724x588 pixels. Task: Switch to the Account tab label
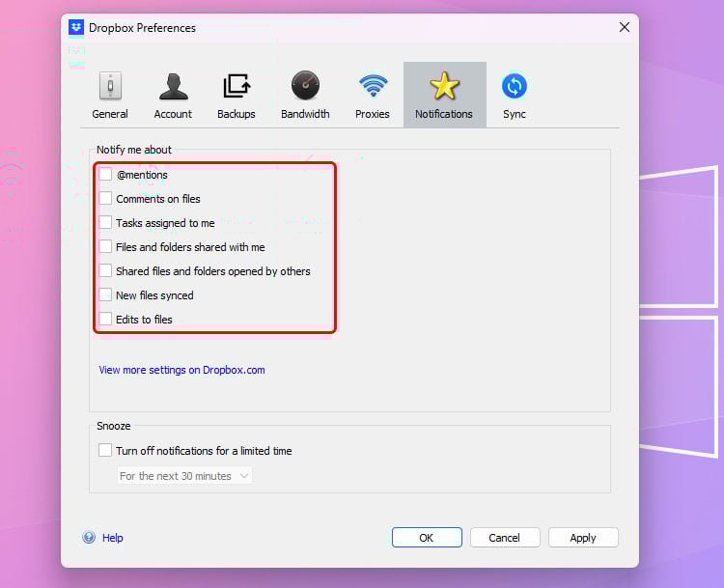[x=173, y=114]
